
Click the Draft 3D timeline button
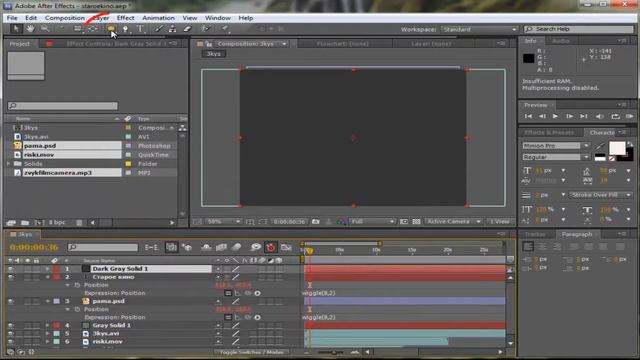187,247
